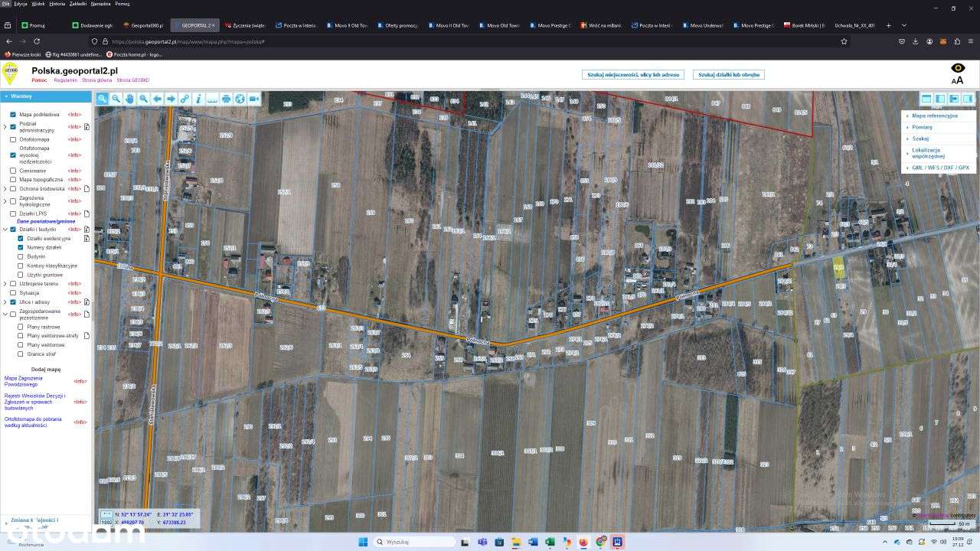Bookmark this page with star icon

[x=844, y=41]
